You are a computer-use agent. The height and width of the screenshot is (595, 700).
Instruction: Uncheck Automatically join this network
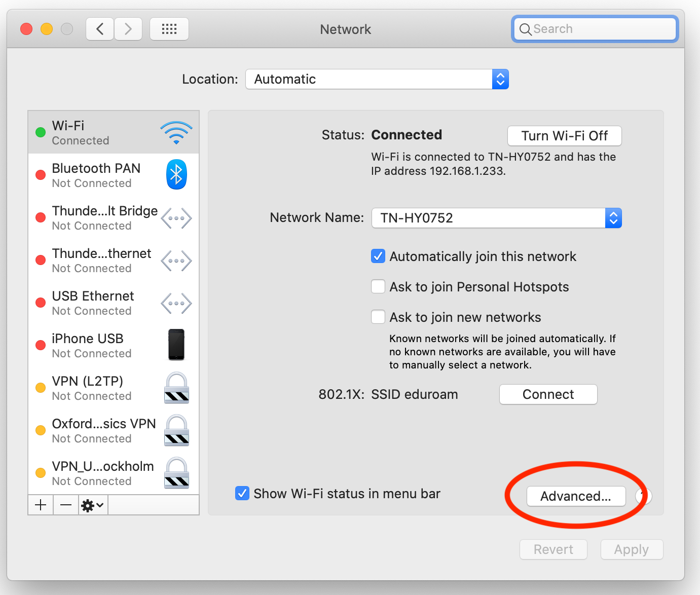pos(378,256)
